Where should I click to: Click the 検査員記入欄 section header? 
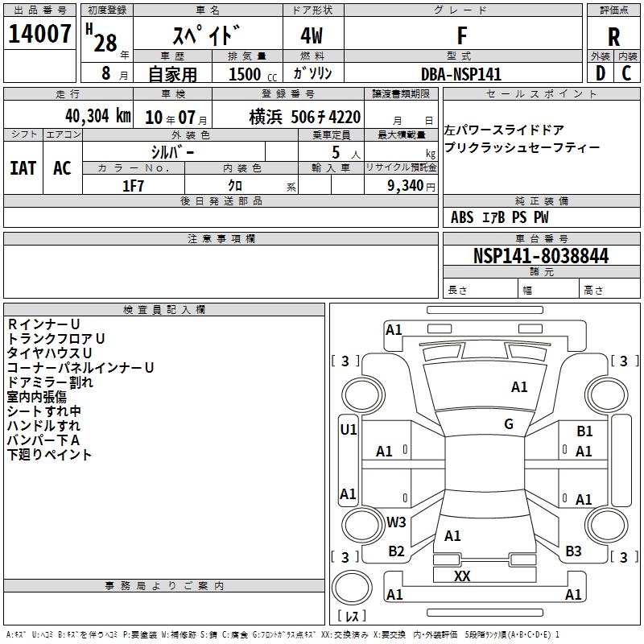pyautogui.click(x=164, y=310)
